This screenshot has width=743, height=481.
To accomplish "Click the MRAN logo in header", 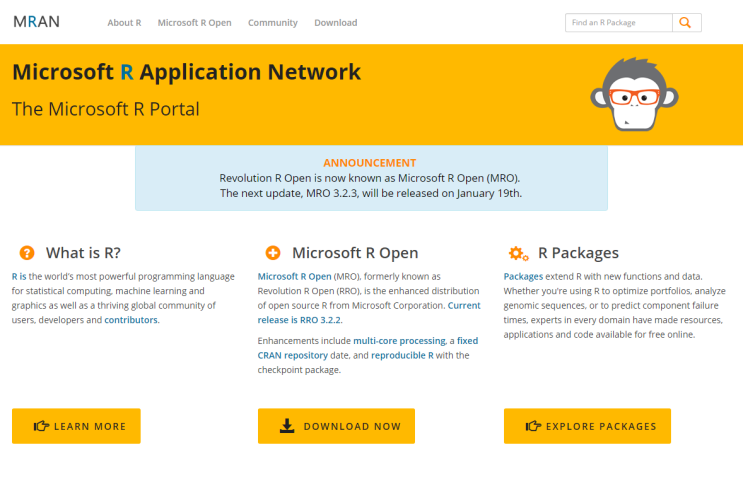I will tap(37, 21).
